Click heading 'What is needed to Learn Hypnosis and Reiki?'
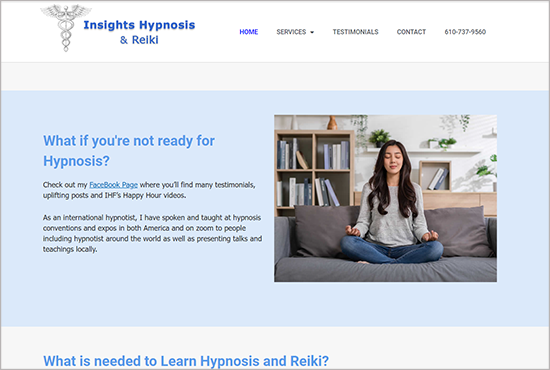 click(x=186, y=361)
